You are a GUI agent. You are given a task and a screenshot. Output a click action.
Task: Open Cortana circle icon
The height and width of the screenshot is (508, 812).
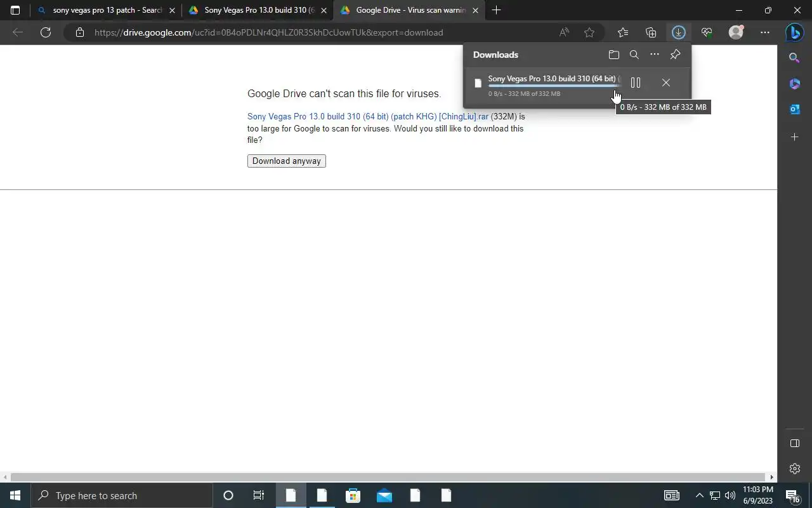[x=228, y=495]
